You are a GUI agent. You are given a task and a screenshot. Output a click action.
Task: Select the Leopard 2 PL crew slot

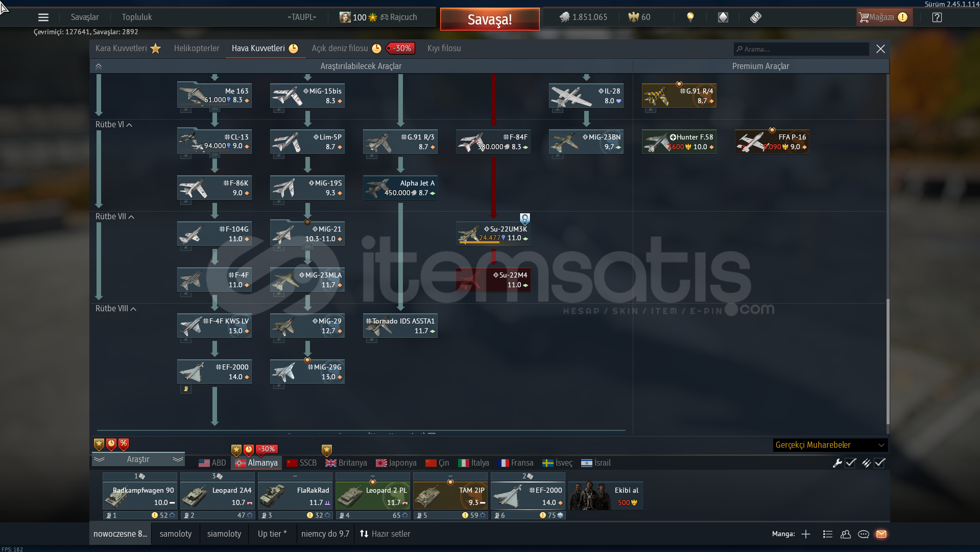(373, 496)
